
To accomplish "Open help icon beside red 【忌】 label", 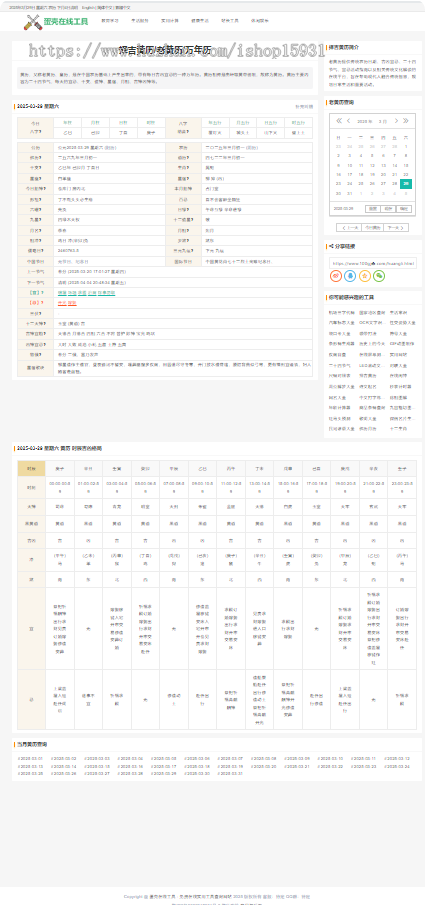I will (42, 302).
